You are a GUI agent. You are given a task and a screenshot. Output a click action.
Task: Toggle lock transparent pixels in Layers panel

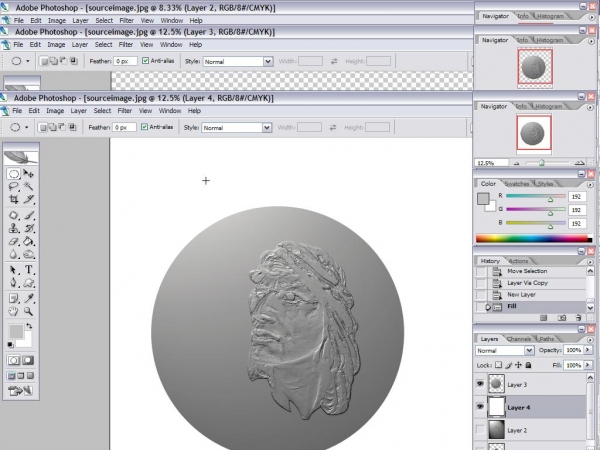498,365
